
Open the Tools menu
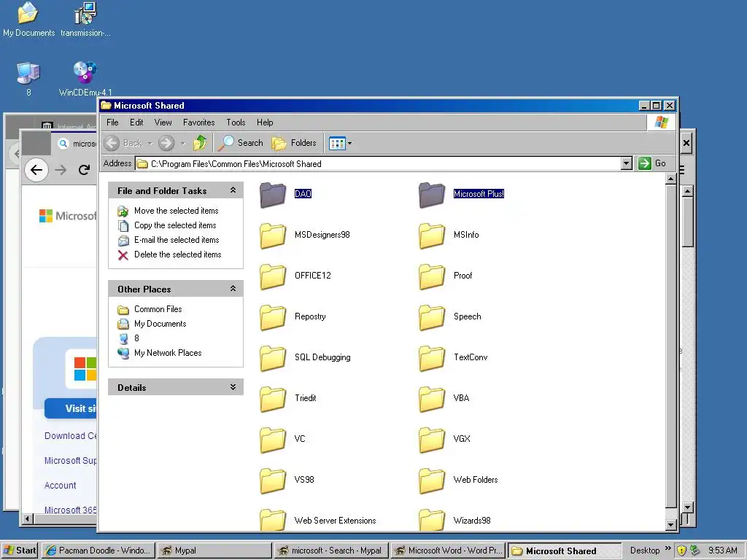point(236,122)
